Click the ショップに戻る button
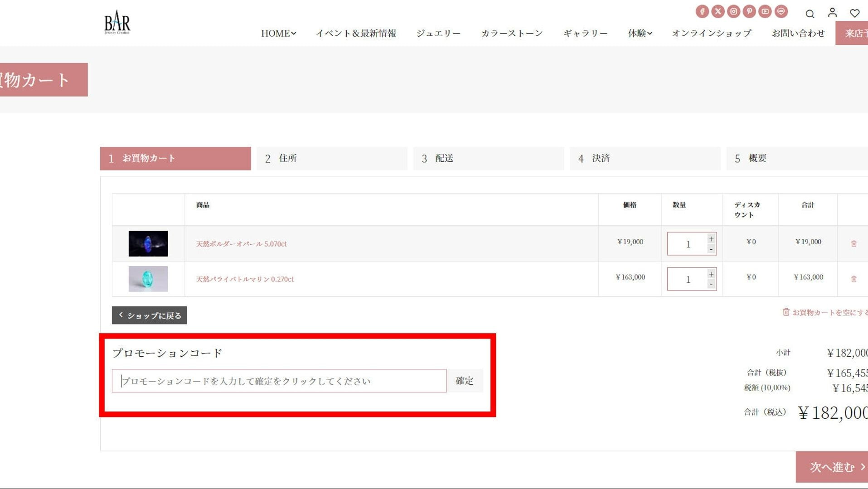This screenshot has width=868, height=489. pos(149,315)
